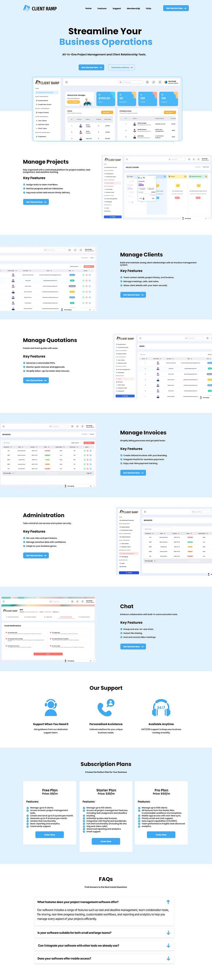The height and width of the screenshot is (980, 212).
Task: Click Get Started Now under Manage Invoices
Action: [x=133, y=473]
